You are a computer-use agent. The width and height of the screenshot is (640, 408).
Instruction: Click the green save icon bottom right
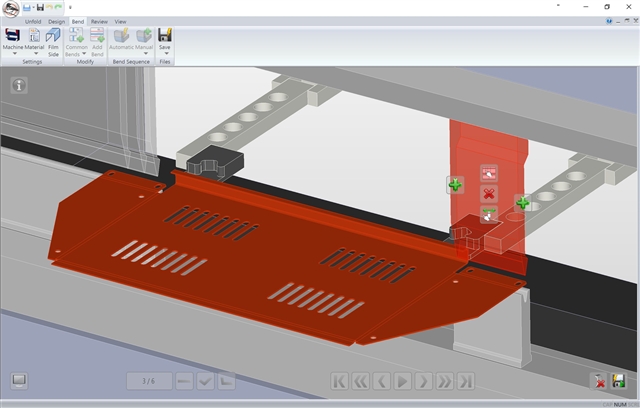pyautogui.click(x=619, y=381)
